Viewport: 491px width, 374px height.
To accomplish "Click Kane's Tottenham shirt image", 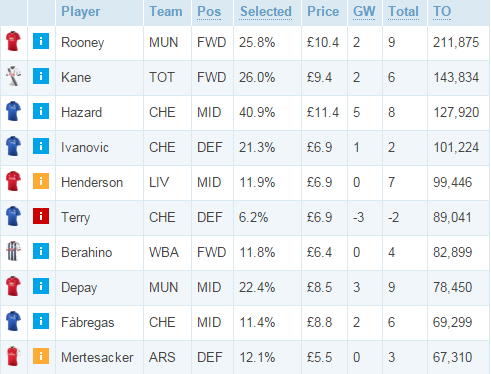I will [13, 76].
